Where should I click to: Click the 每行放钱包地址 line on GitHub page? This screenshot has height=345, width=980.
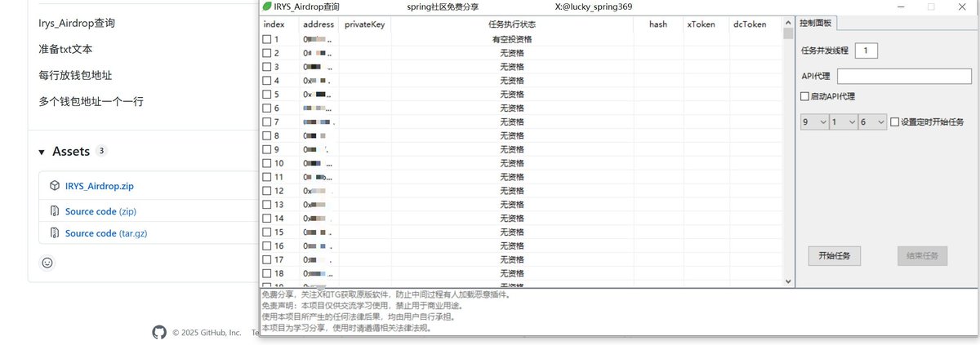(x=75, y=75)
